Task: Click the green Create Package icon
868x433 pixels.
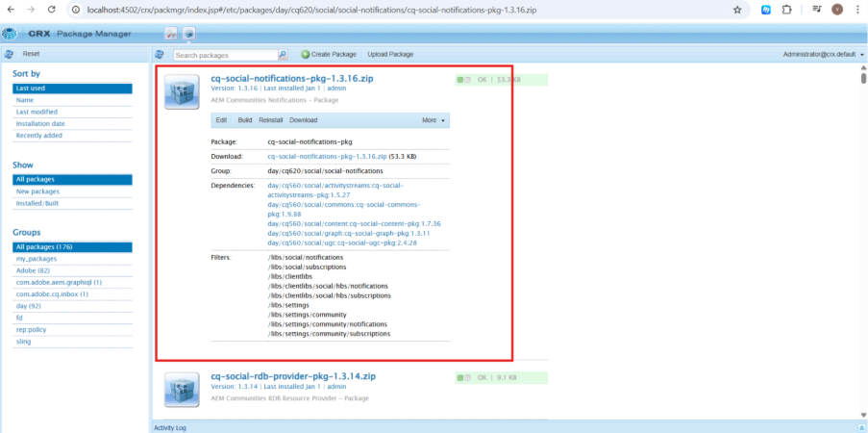Action: (306, 55)
